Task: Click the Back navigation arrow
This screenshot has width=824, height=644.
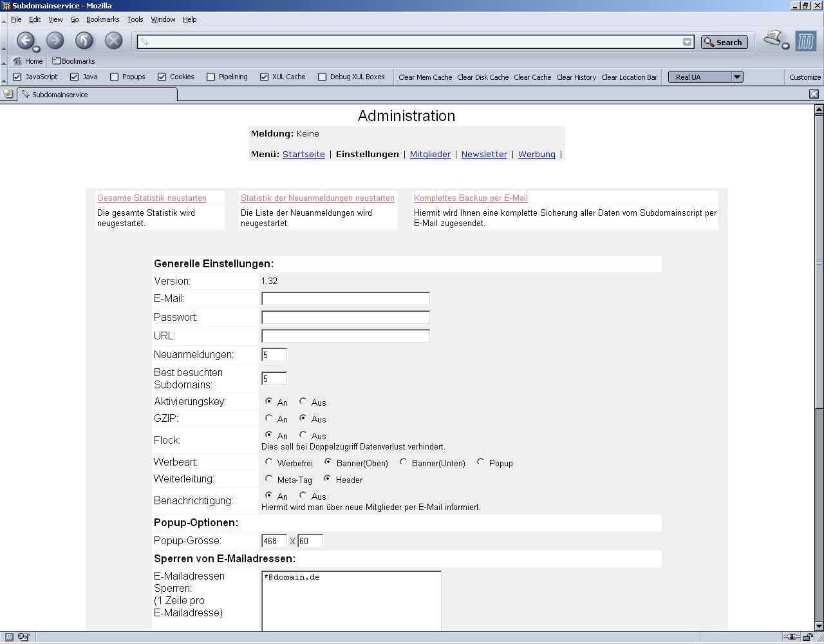Action: pyautogui.click(x=25, y=41)
